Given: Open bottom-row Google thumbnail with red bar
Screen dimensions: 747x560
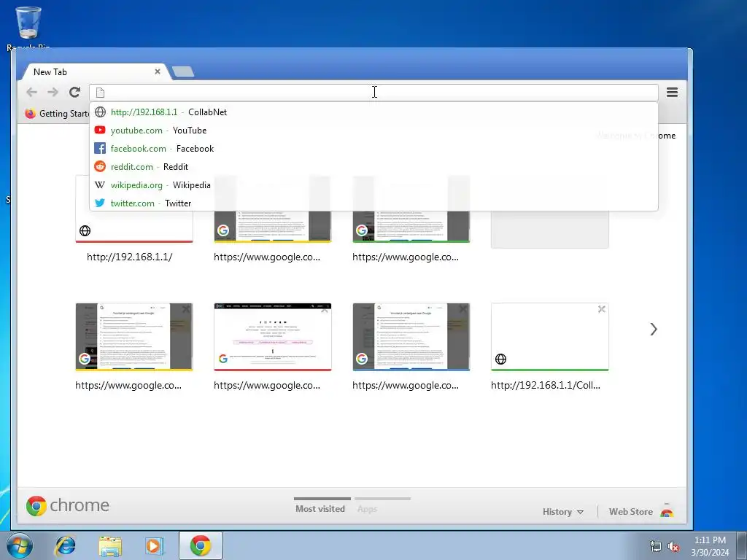Looking at the screenshot, I should (x=273, y=337).
